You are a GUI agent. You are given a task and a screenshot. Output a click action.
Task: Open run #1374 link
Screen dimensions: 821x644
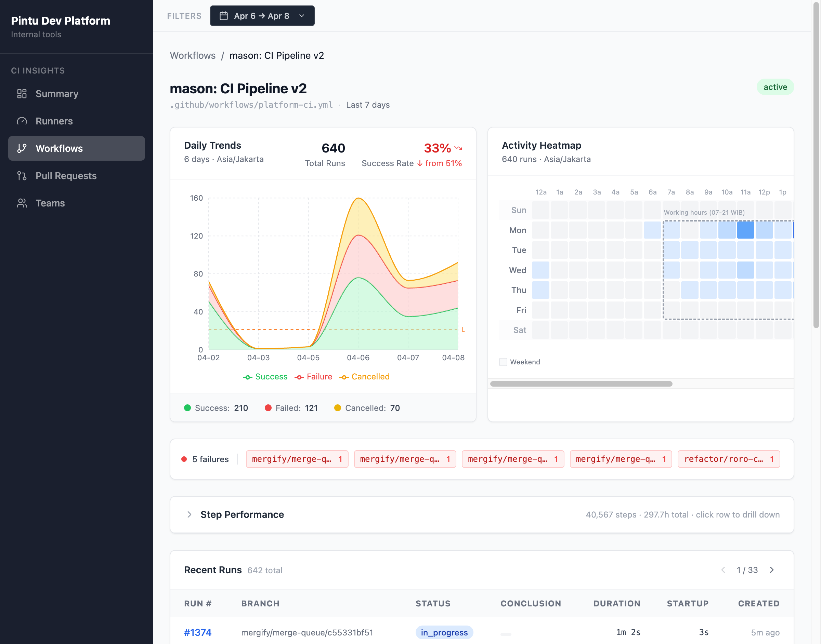(197, 632)
